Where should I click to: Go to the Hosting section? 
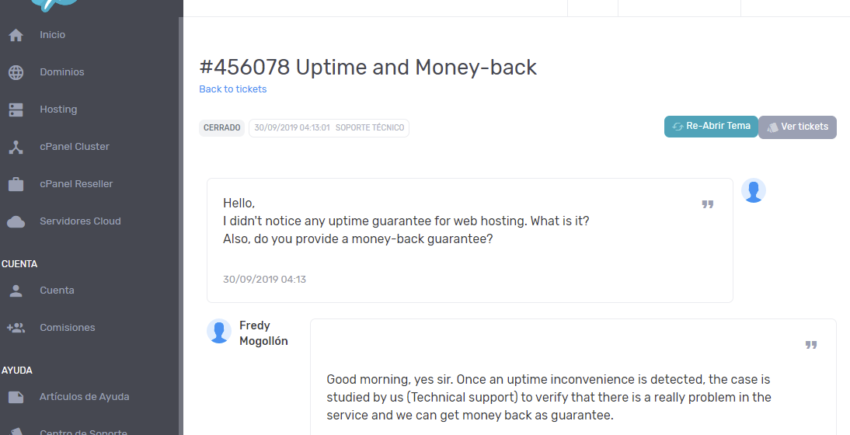pos(58,110)
